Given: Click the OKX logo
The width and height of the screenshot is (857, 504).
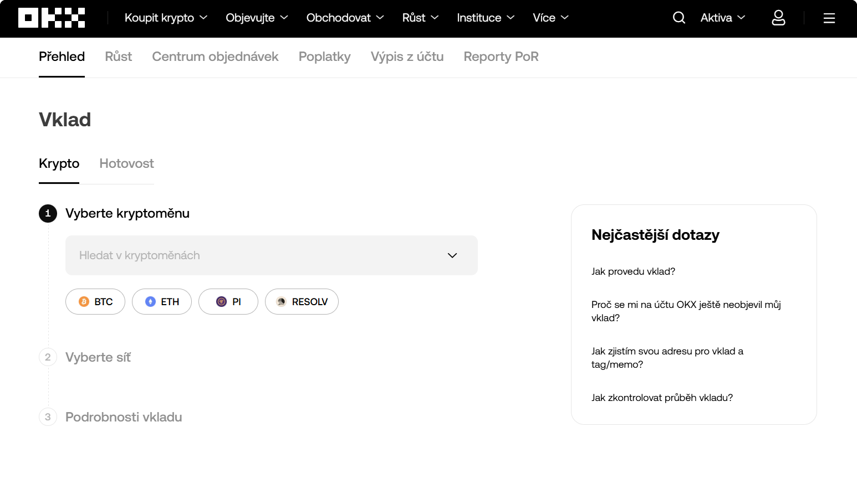Looking at the screenshot, I should pos(52,18).
